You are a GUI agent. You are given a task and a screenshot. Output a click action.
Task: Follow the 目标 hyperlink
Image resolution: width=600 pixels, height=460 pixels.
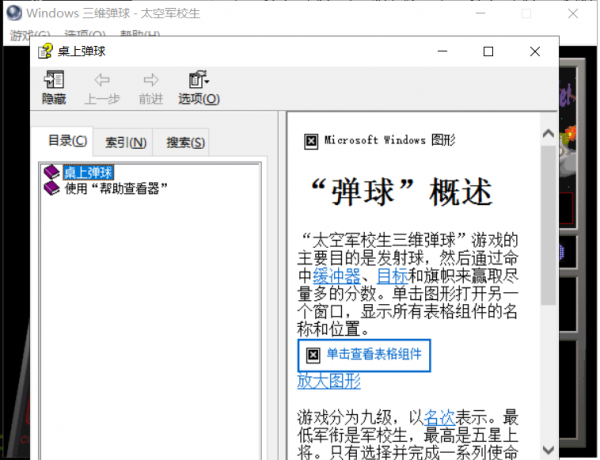coord(392,276)
